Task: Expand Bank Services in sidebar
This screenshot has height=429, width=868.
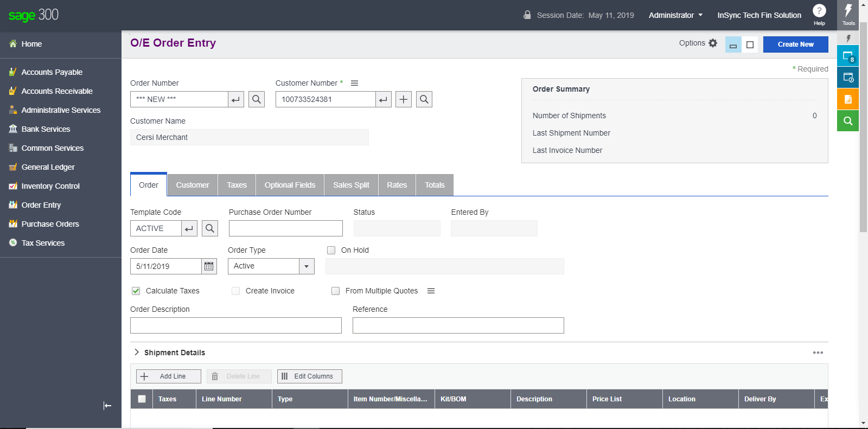Action: 46,129
